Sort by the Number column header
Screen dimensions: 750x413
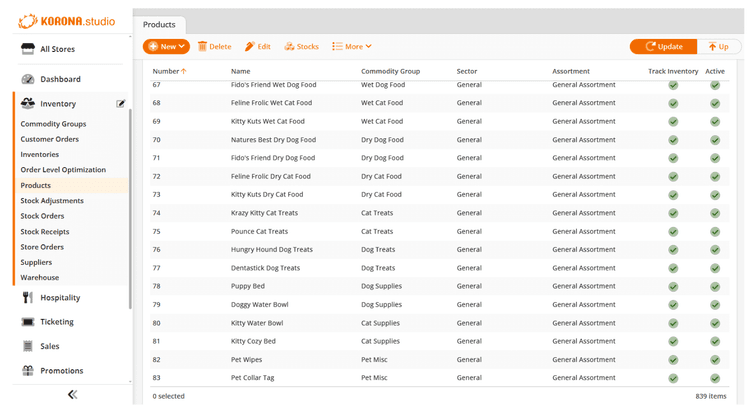click(169, 71)
